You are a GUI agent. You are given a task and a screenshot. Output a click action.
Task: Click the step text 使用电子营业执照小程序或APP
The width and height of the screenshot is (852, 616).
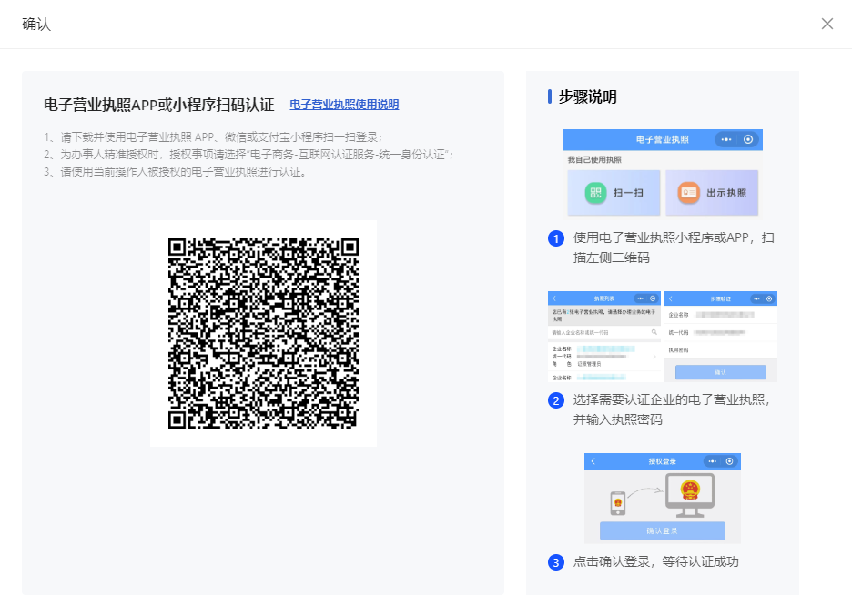pyautogui.click(x=674, y=247)
